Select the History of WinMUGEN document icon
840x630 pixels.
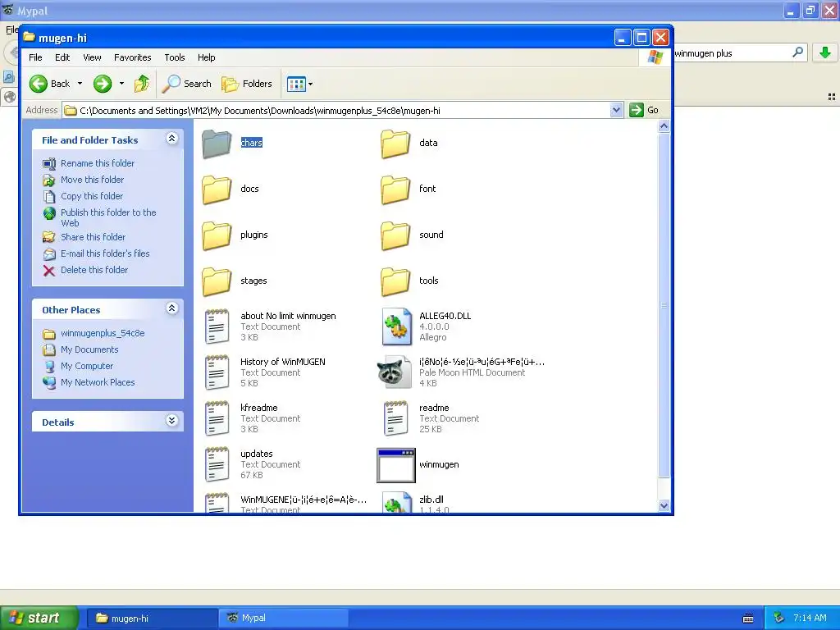click(x=217, y=372)
